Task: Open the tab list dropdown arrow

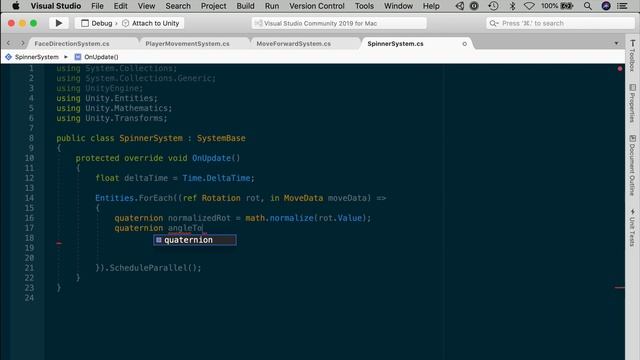Action: (616, 43)
